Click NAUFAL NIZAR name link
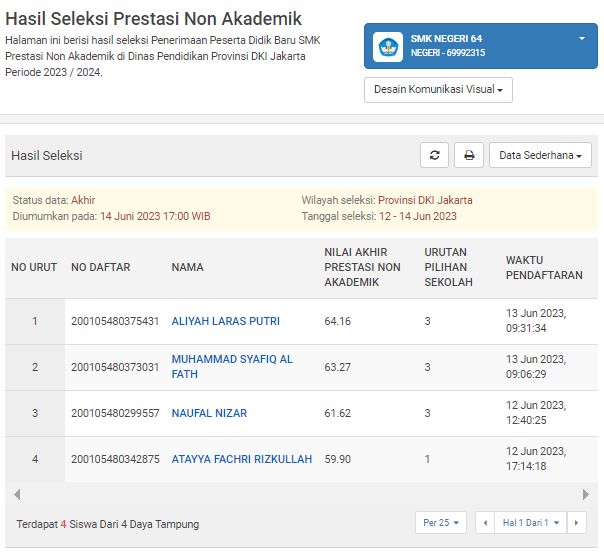 209,413
